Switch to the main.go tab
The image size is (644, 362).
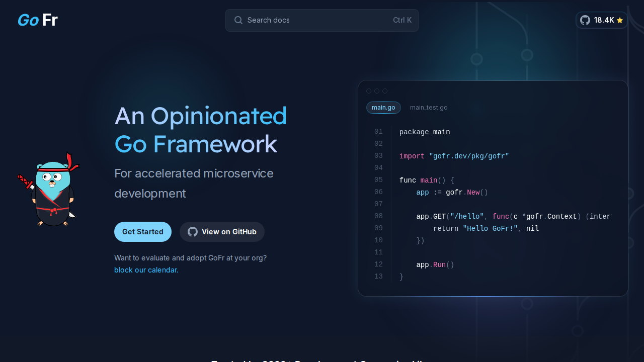click(x=383, y=108)
